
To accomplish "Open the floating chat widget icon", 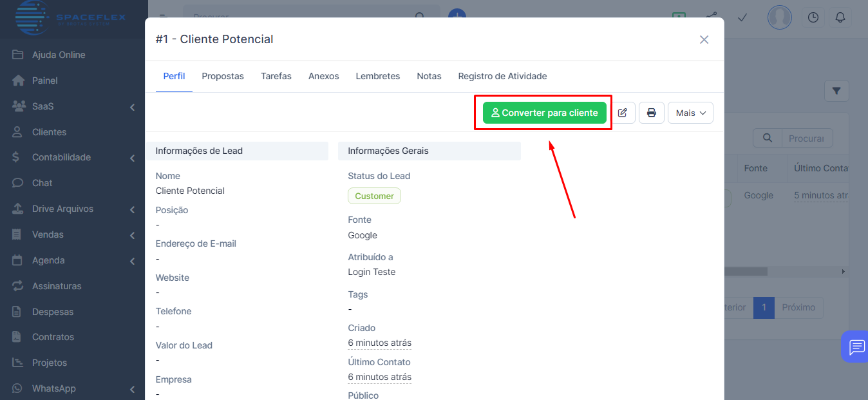I will point(856,347).
